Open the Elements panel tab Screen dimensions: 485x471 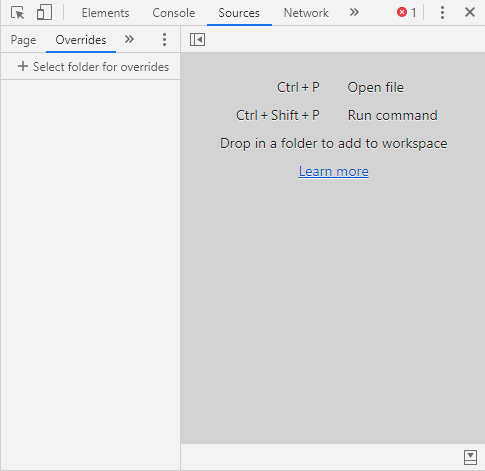click(105, 13)
